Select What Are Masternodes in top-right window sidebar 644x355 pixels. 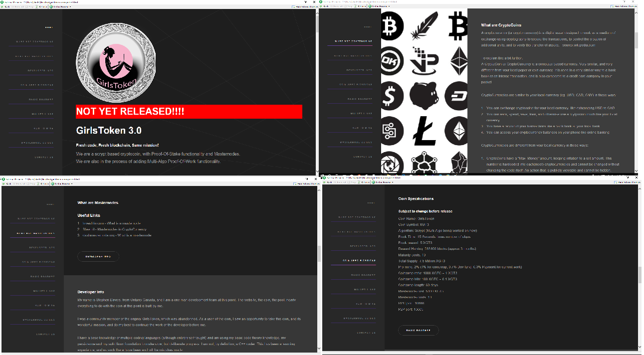point(353,56)
